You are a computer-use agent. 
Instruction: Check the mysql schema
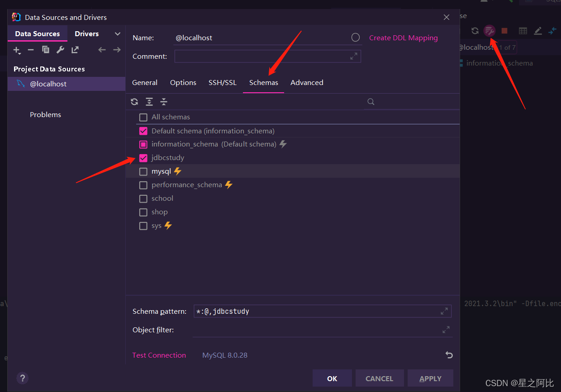tap(143, 171)
